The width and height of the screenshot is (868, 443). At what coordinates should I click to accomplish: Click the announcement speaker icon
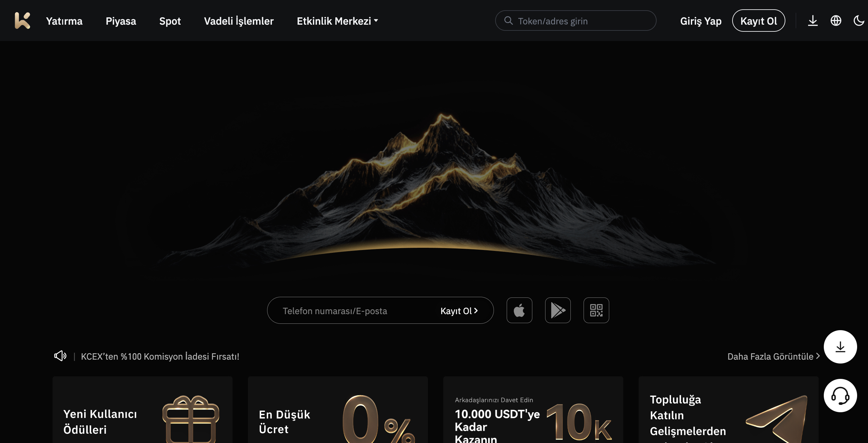point(60,356)
